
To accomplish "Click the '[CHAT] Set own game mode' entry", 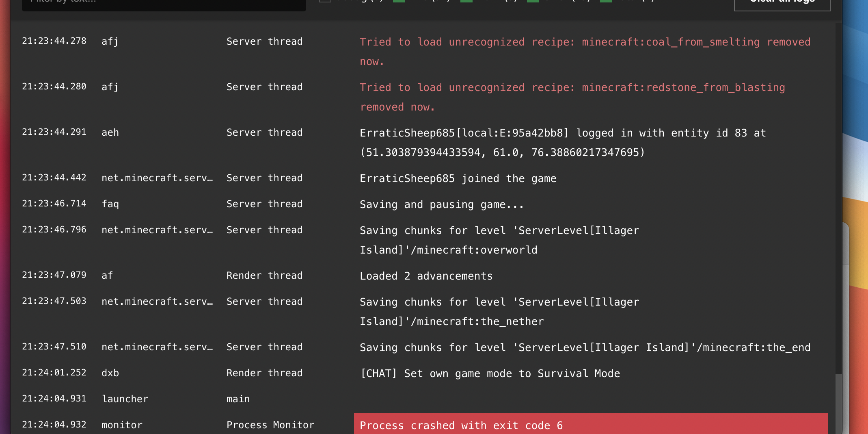I will point(490,373).
